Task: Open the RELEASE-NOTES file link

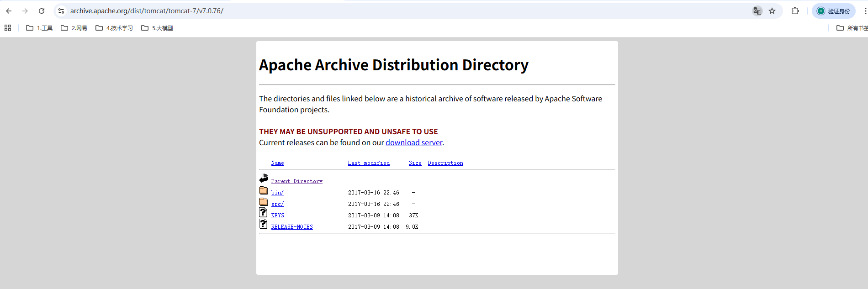Action: 292,227
